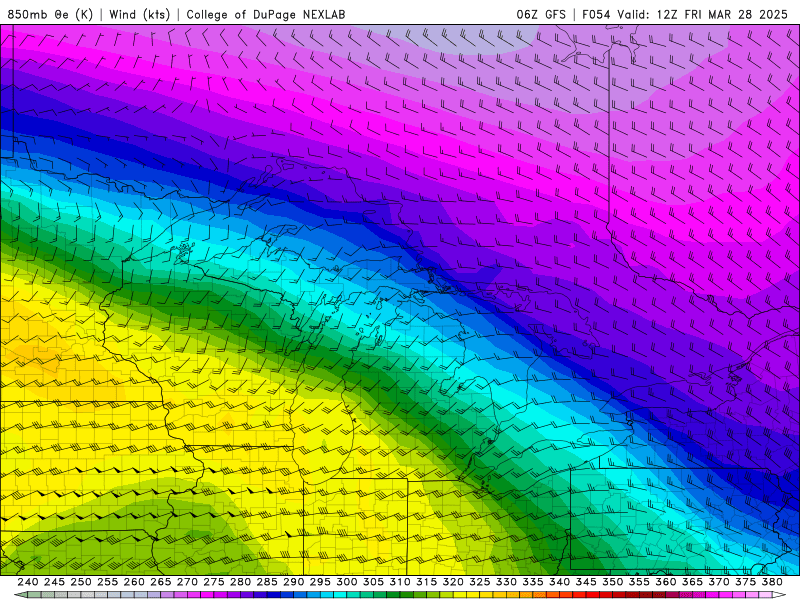Select the 245 legend value
Screen dimensions: 800x600
point(54,582)
